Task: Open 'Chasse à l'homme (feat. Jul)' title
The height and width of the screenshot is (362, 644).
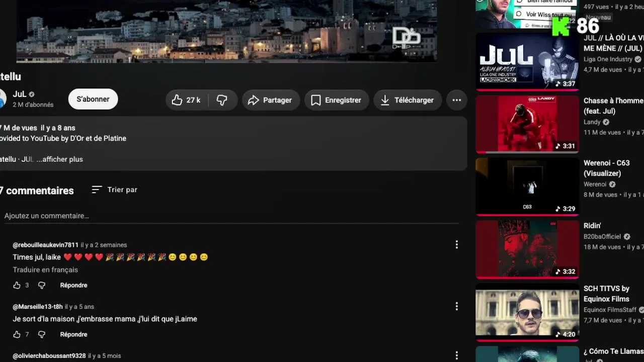Action: 614,106
